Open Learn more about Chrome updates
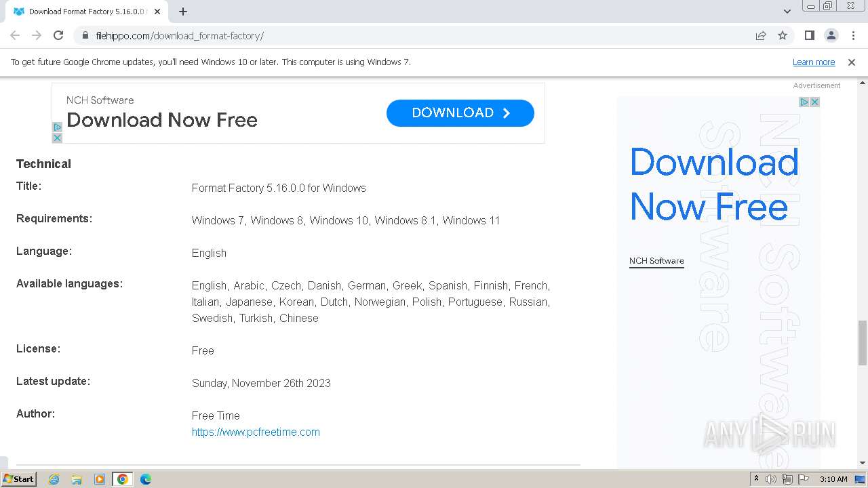Screen dimensions: 868x488 (814, 62)
